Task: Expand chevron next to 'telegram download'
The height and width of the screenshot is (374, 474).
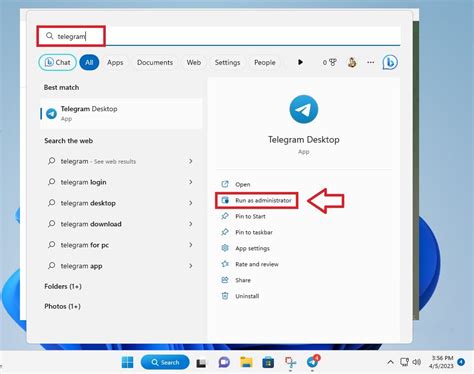Action: click(x=191, y=224)
